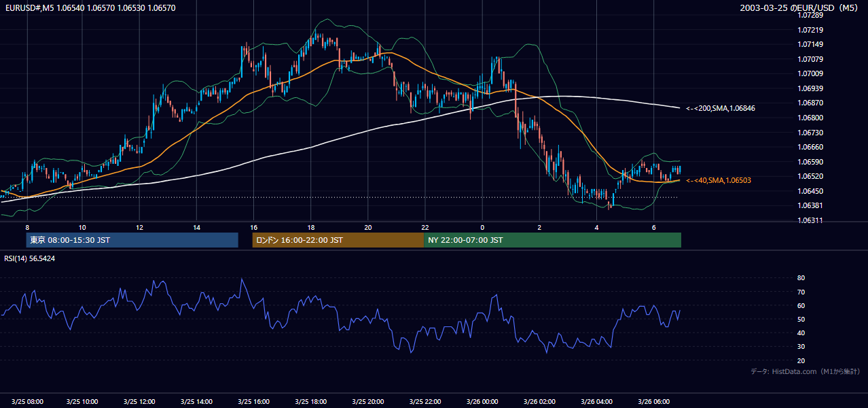
Task: Click bottom time label 3/25 14:00
Action: (196, 402)
